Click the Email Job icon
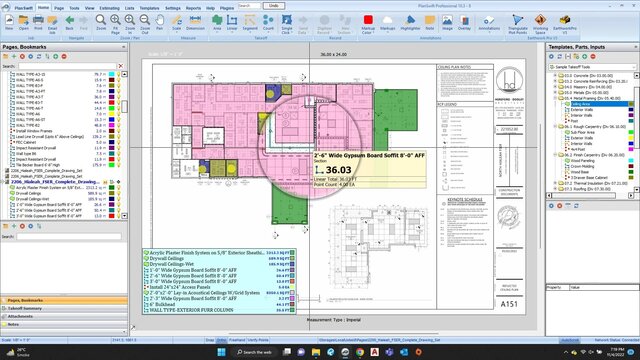Image resolution: width=640 pixels, height=360 pixels. [52, 24]
